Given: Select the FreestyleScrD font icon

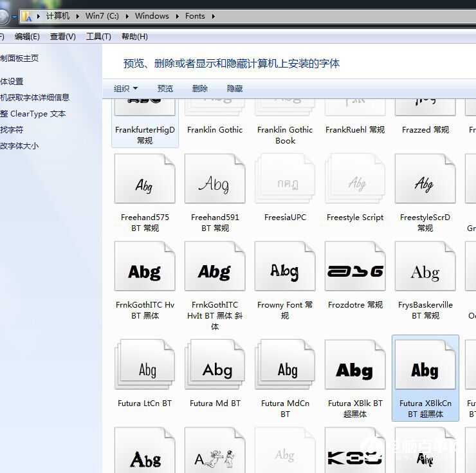Looking at the screenshot, I should coord(425,178).
